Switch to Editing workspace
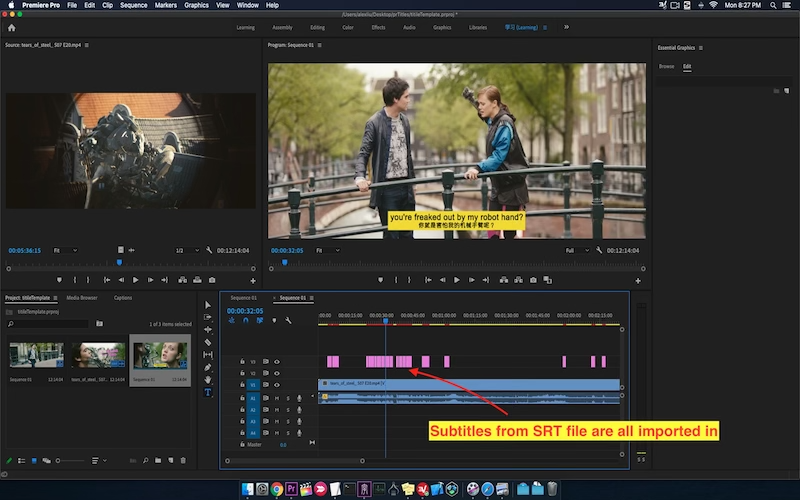800x500 pixels. [x=317, y=28]
